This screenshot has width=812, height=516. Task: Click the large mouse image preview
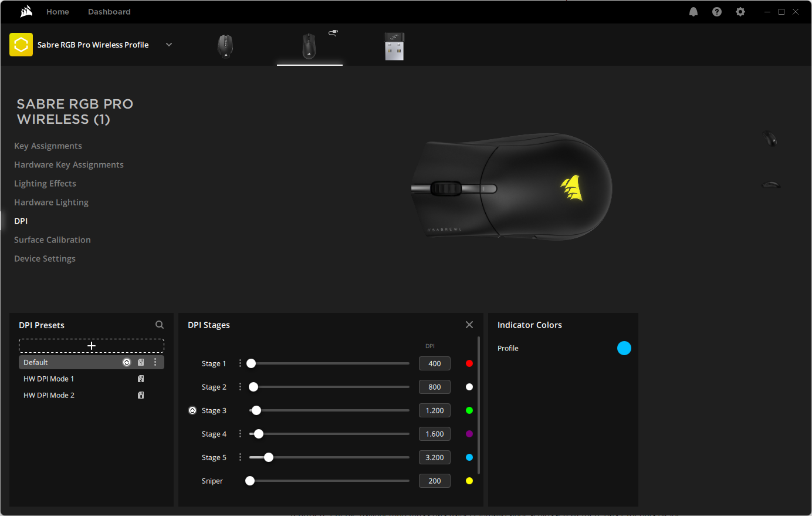click(512, 187)
